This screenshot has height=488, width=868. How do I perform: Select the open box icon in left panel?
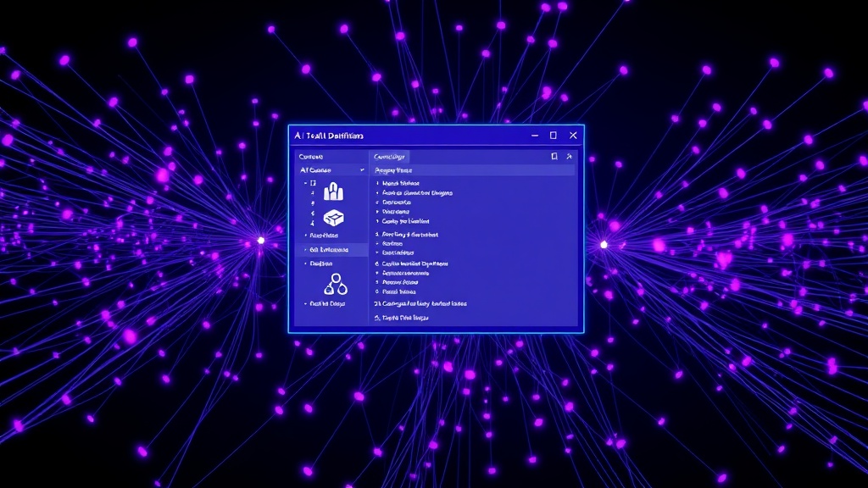[333, 218]
